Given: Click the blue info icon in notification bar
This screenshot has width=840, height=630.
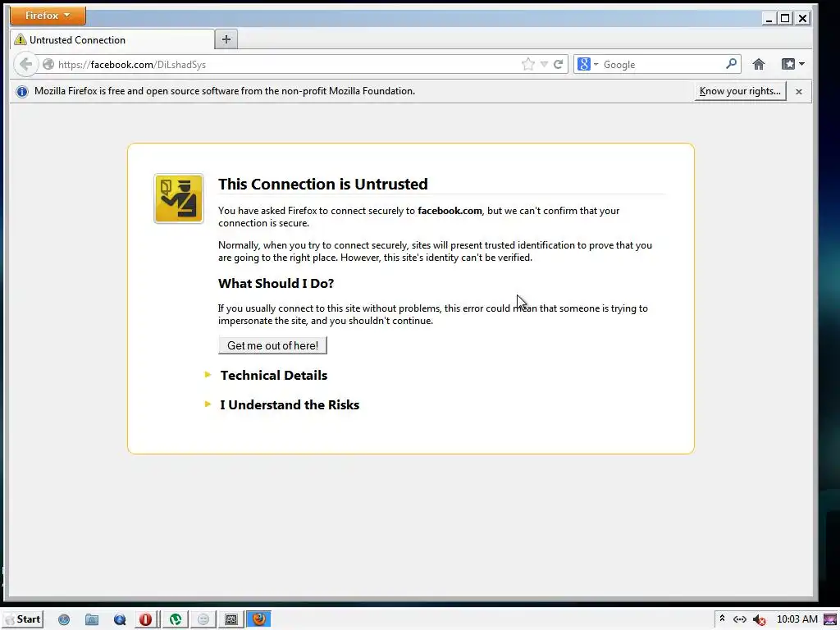Looking at the screenshot, I should point(22,92).
